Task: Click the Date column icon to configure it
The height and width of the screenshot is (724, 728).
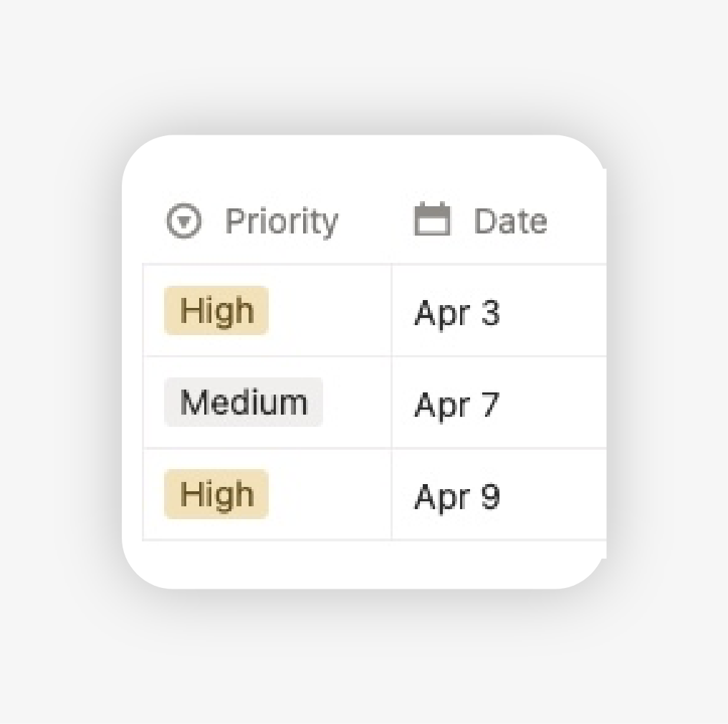Action: point(432,221)
